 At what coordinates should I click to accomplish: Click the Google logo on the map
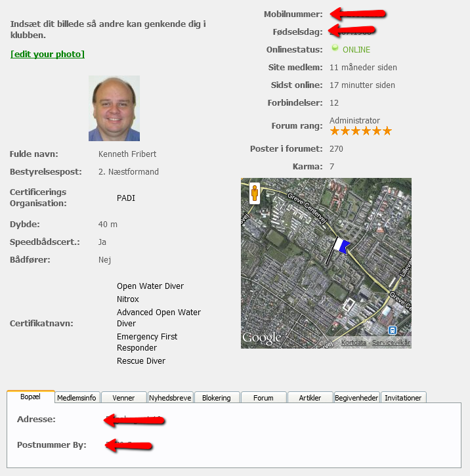262,338
